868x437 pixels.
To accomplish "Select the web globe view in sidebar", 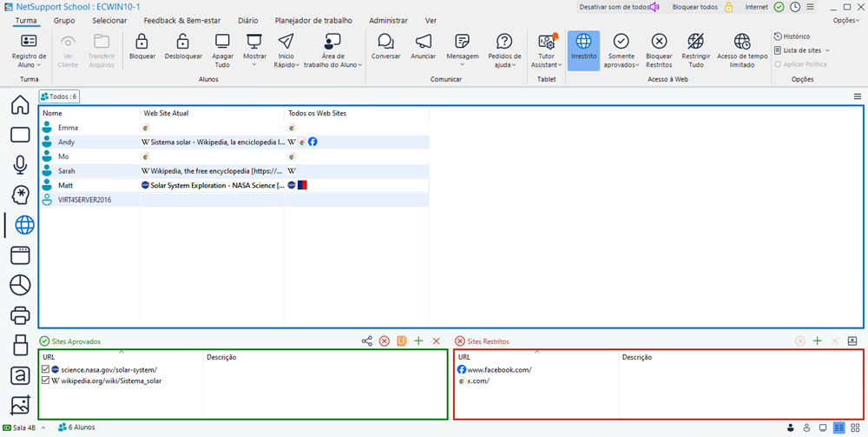I will coord(24,225).
